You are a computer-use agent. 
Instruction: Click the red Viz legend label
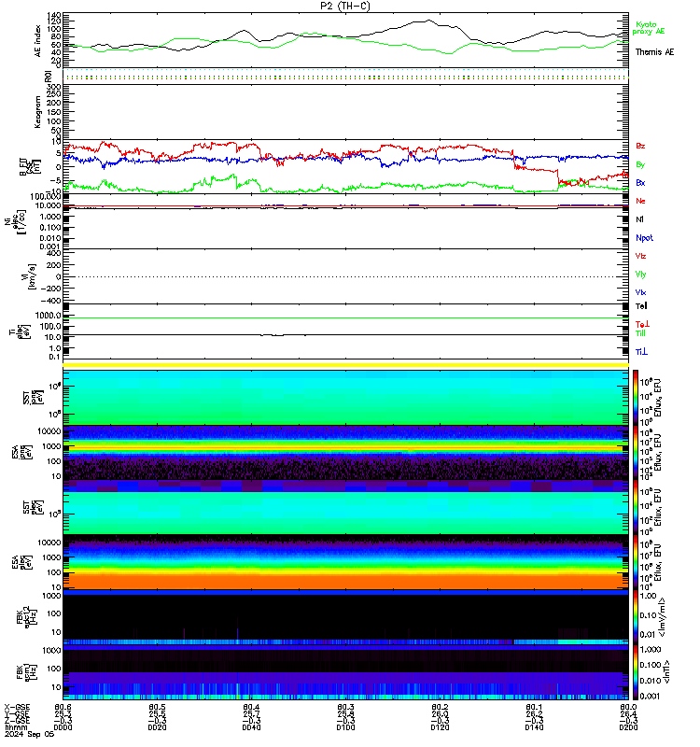[640, 256]
